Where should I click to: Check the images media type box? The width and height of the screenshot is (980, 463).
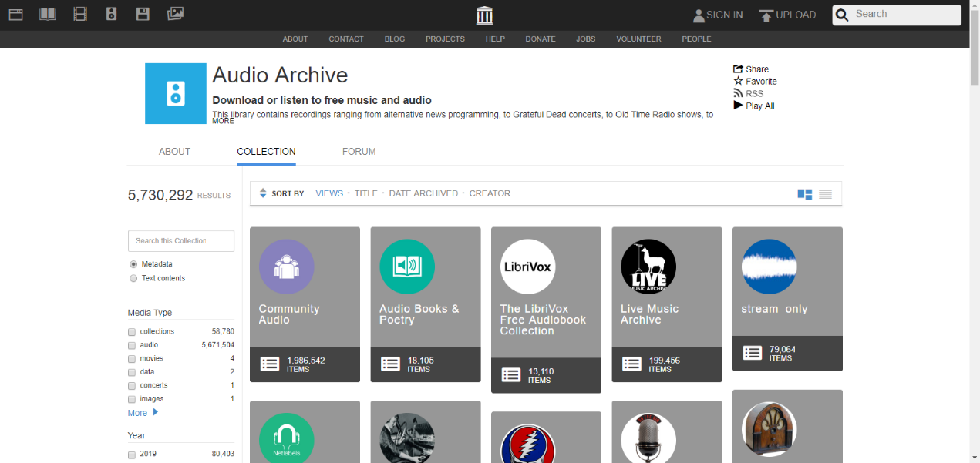point(132,399)
